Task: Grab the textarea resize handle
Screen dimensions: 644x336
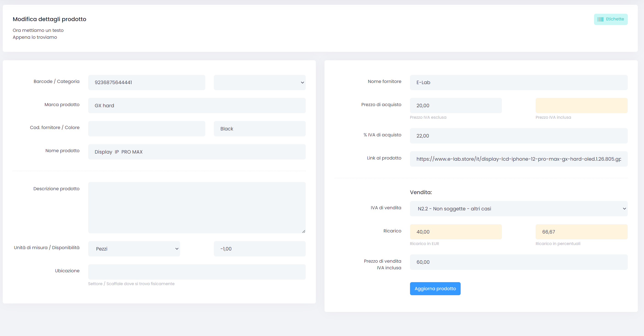Action: 303,231
